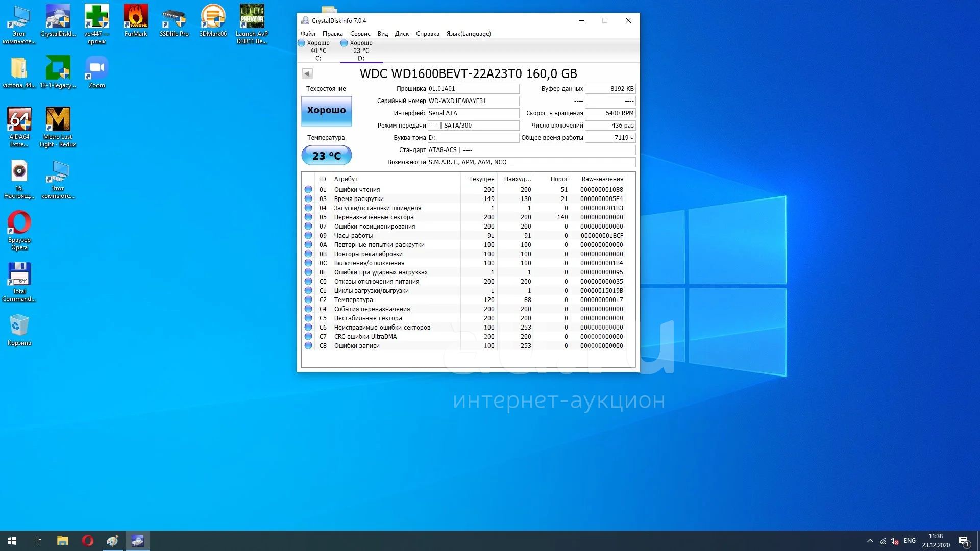Click the ATA8-ACS standard field
Screen dimensions: 980x551
(x=531, y=150)
